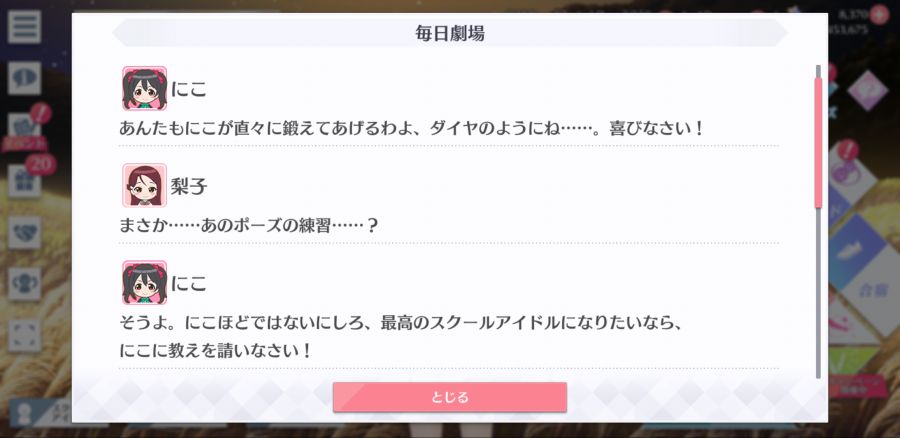Click the third にこ avatar thumbnail
The height and width of the screenshot is (438, 900).
[144, 282]
